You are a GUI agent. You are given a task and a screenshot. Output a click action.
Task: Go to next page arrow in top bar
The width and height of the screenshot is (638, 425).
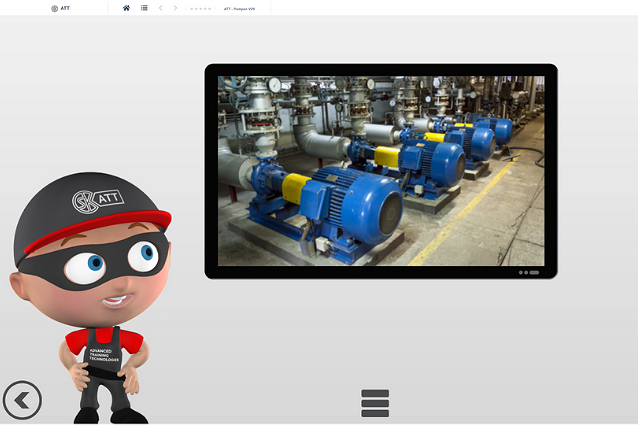tap(175, 8)
